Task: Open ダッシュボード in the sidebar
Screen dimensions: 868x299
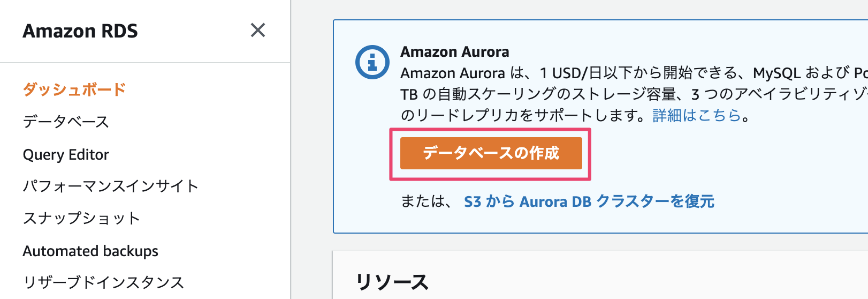Action: (x=74, y=89)
